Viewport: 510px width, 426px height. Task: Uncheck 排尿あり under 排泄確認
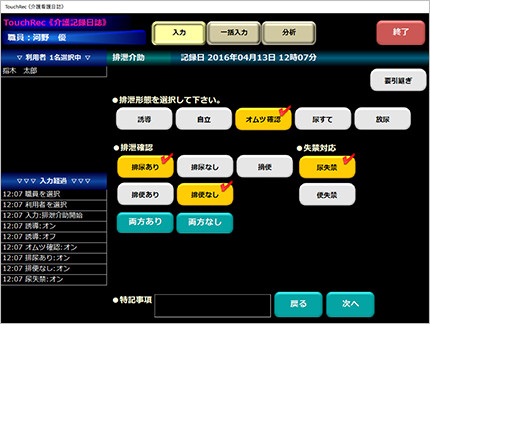coord(145,167)
